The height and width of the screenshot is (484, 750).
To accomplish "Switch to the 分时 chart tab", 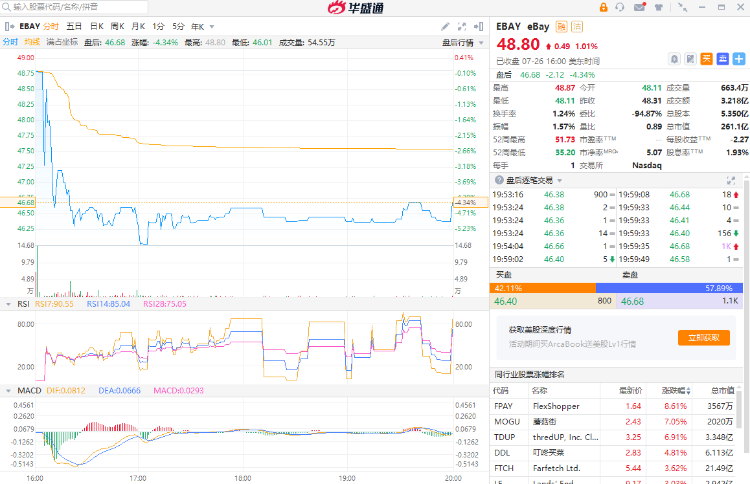I will pyautogui.click(x=51, y=26).
